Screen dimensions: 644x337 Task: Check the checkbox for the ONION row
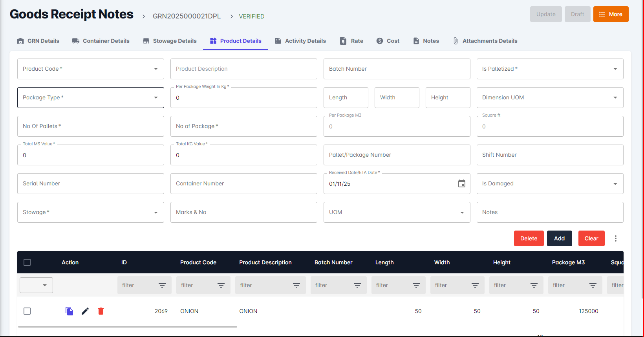(27, 311)
